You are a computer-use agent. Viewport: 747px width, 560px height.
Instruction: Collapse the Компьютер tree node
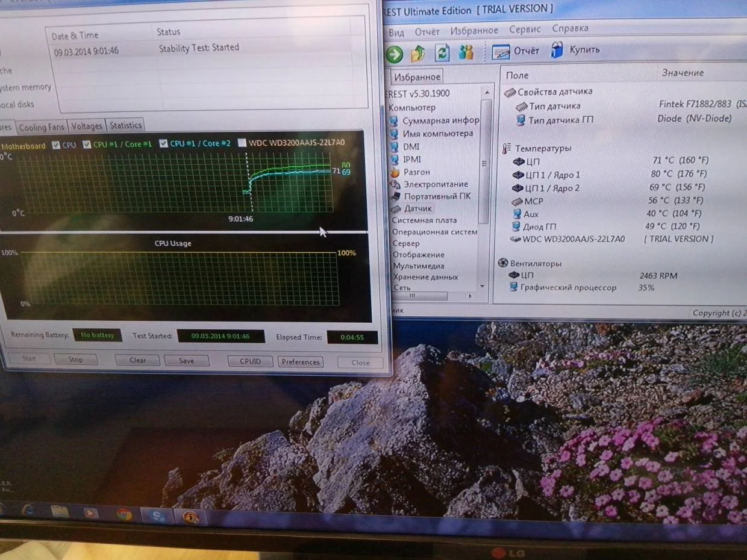point(412,107)
